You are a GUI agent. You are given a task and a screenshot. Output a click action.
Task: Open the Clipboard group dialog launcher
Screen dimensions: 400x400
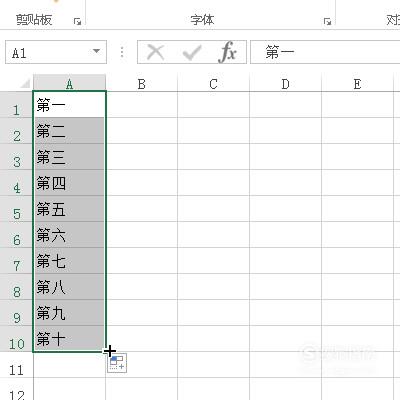point(78,22)
